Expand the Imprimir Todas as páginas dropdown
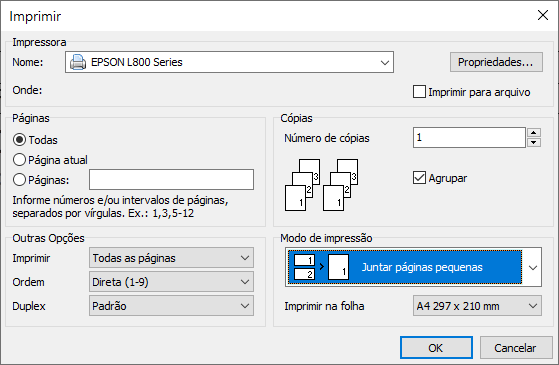This screenshot has width=559, height=365. [171, 258]
